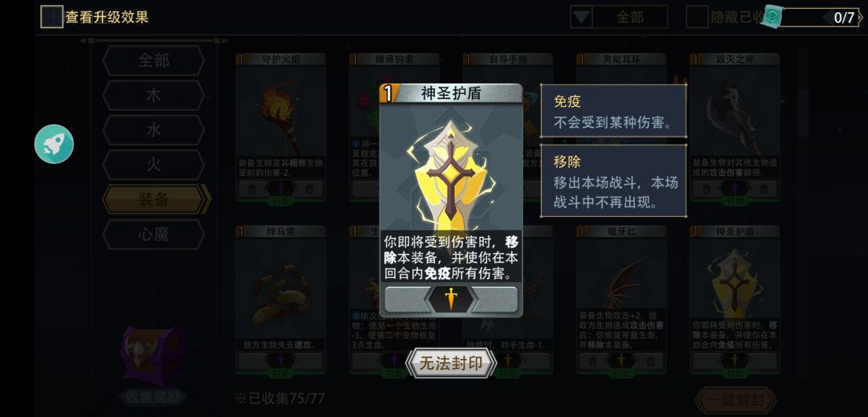Click the 无法封印 button
The image size is (868, 417).
[451, 363]
